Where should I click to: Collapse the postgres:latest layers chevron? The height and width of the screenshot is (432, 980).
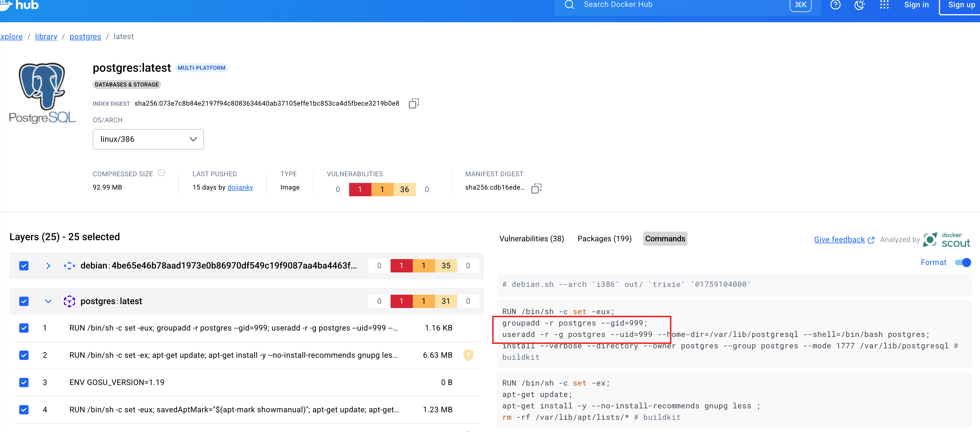(x=48, y=301)
